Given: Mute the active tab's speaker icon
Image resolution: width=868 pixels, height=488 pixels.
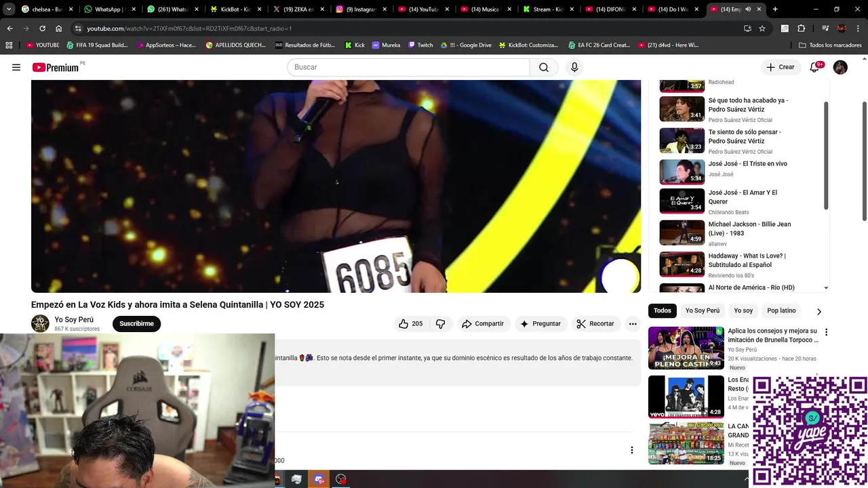Looking at the screenshot, I should coord(748,9).
